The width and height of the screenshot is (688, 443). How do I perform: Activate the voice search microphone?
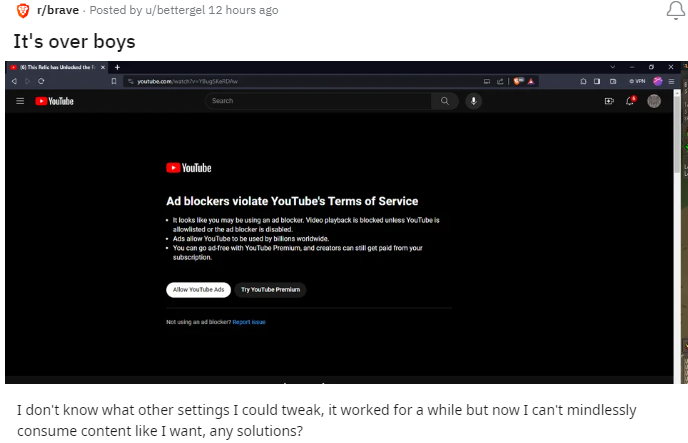point(473,101)
